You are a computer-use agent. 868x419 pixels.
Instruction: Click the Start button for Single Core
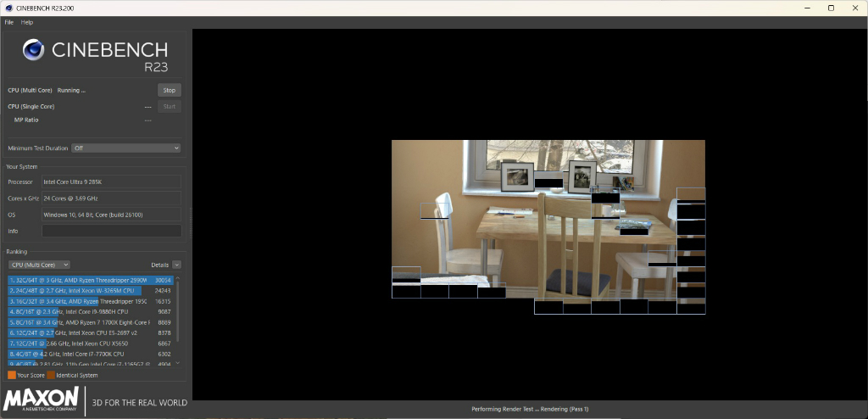tap(170, 106)
